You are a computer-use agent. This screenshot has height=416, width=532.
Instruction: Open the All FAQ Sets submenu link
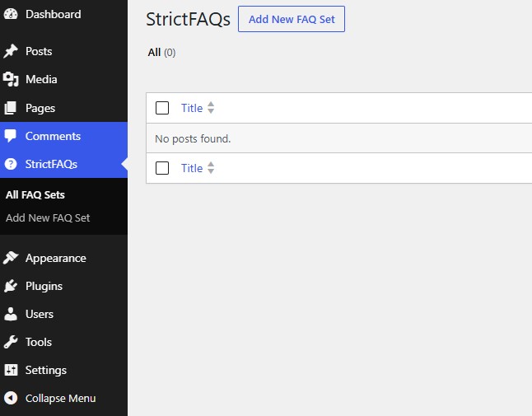tap(35, 194)
